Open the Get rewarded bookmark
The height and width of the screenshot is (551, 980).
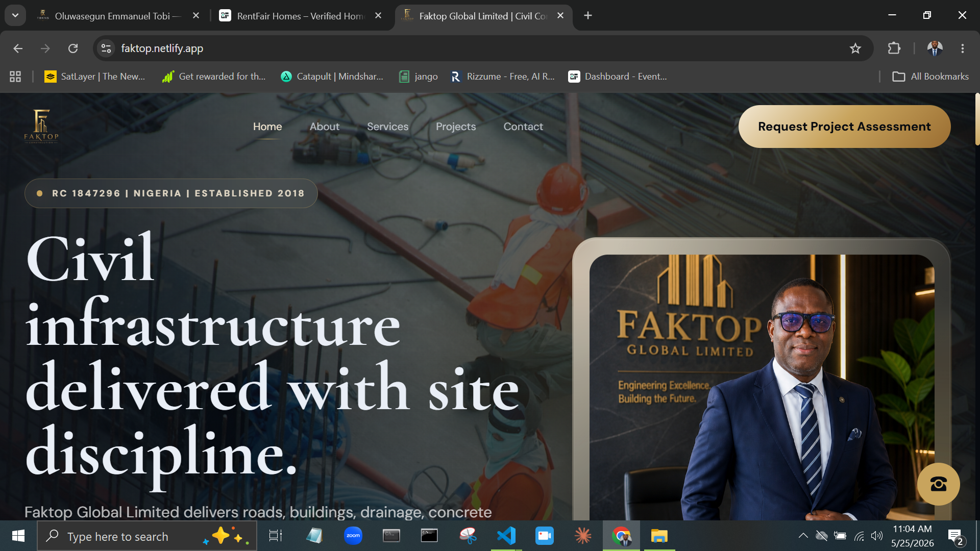214,77
